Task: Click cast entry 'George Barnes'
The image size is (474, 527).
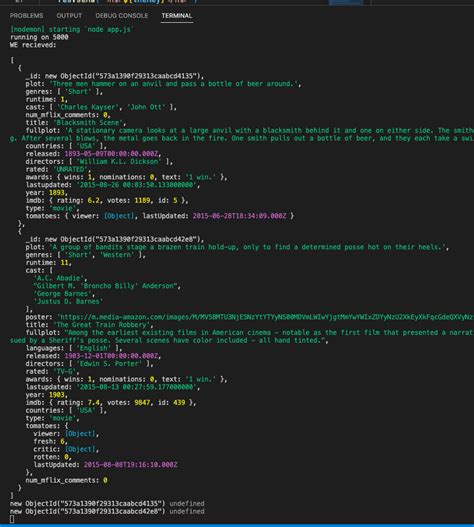Action: pyautogui.click(x=64, y=294)
